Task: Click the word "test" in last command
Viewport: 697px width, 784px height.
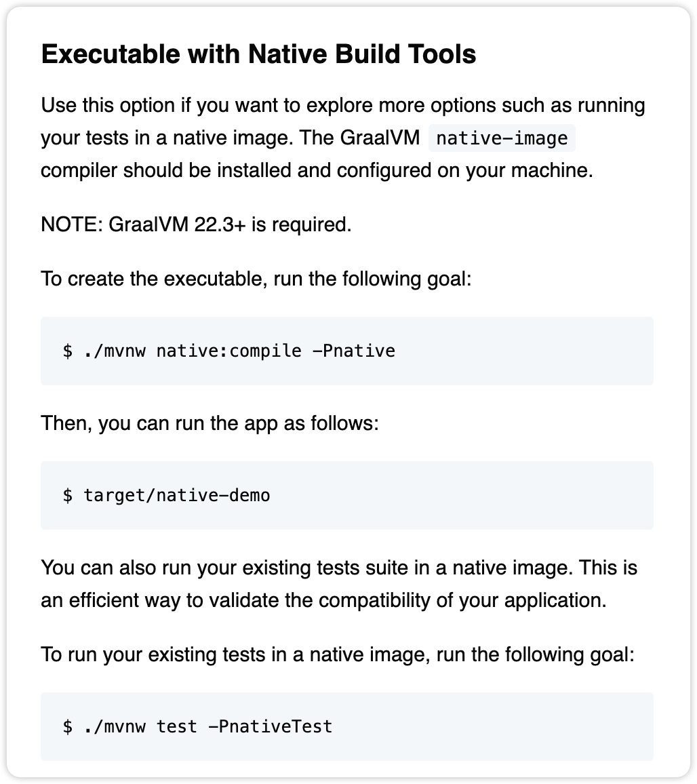Action: pos(177,726)
